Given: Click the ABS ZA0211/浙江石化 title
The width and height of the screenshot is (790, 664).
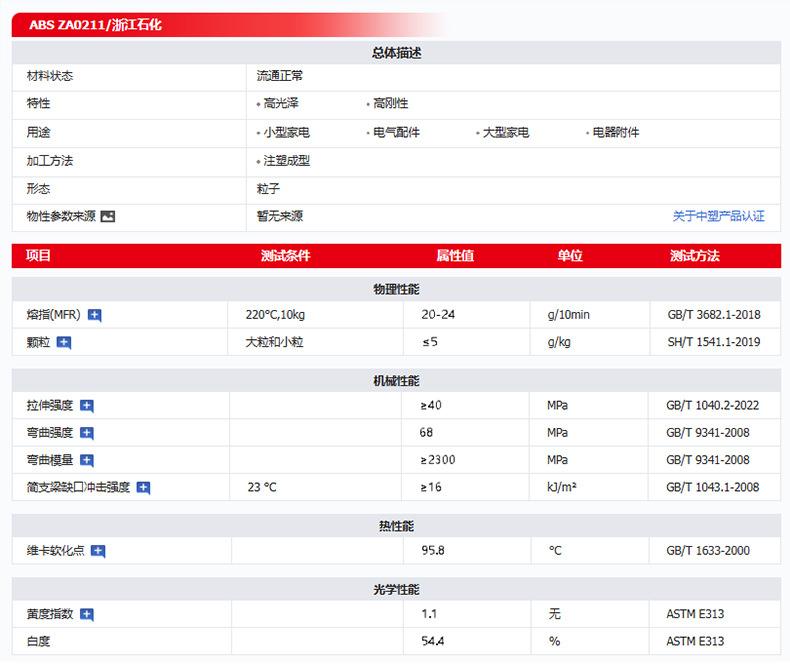Looking at the screenshot, I should pos(96,25).
